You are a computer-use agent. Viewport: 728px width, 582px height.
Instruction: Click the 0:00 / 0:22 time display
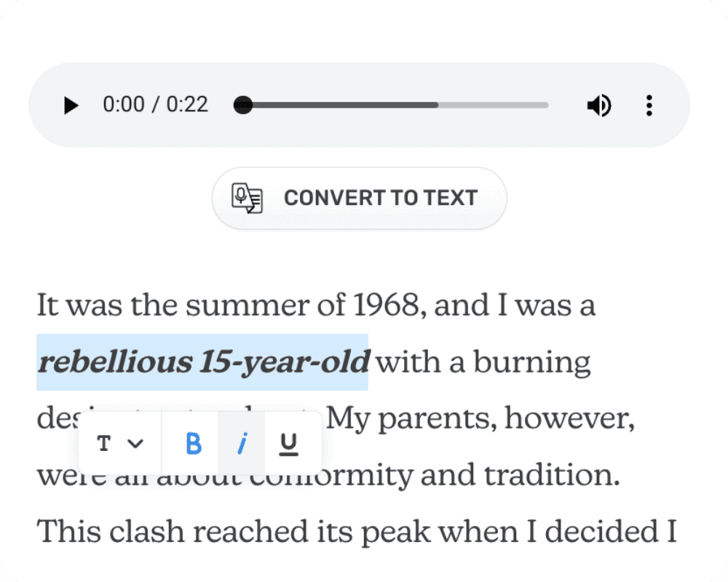coord(155,105)
